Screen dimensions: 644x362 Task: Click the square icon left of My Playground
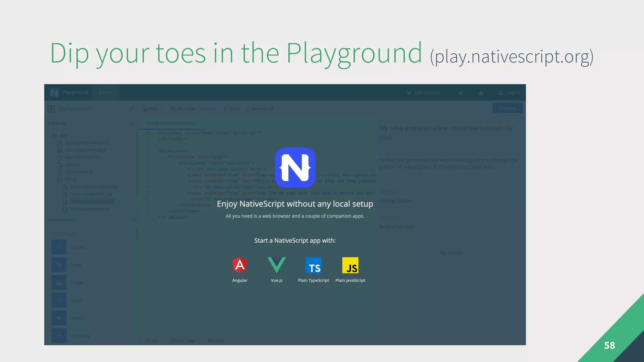pyautogui.click(x=51, y=109)
